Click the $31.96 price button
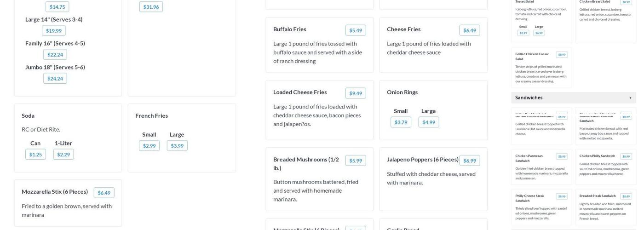 [x=151, y=7]
